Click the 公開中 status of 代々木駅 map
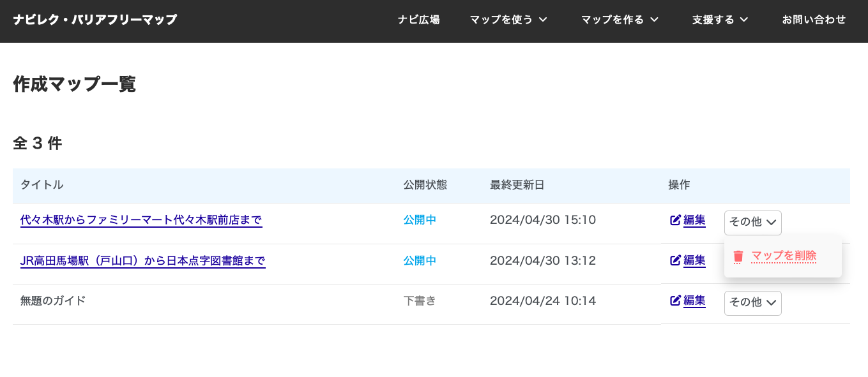This screenshot has height=377, width=868. click(420, 220)
